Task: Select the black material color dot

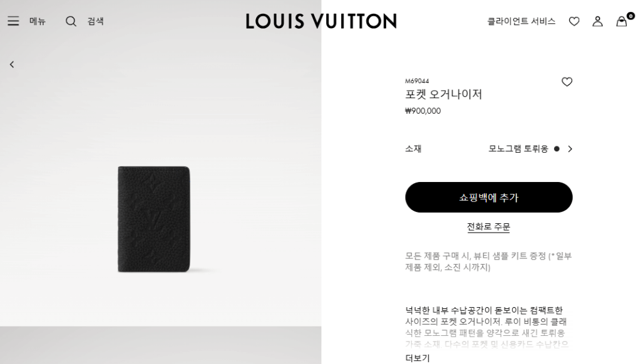Action: pyautogui.click(x=556, y=149)
